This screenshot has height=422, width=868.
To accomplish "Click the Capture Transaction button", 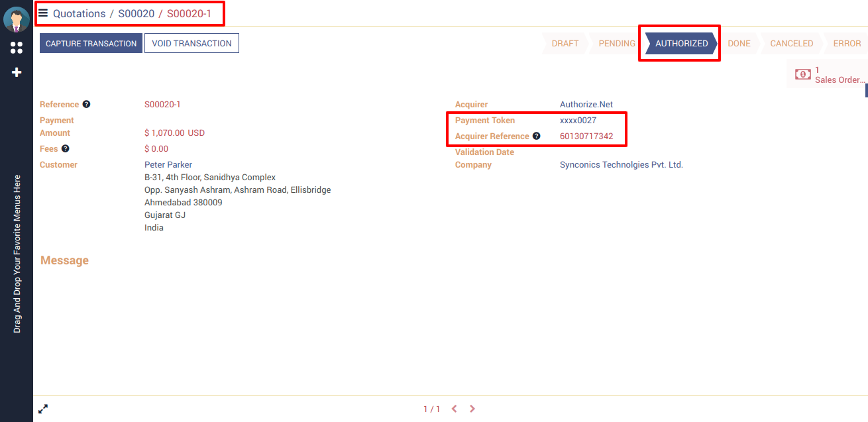I will point(91,44).
